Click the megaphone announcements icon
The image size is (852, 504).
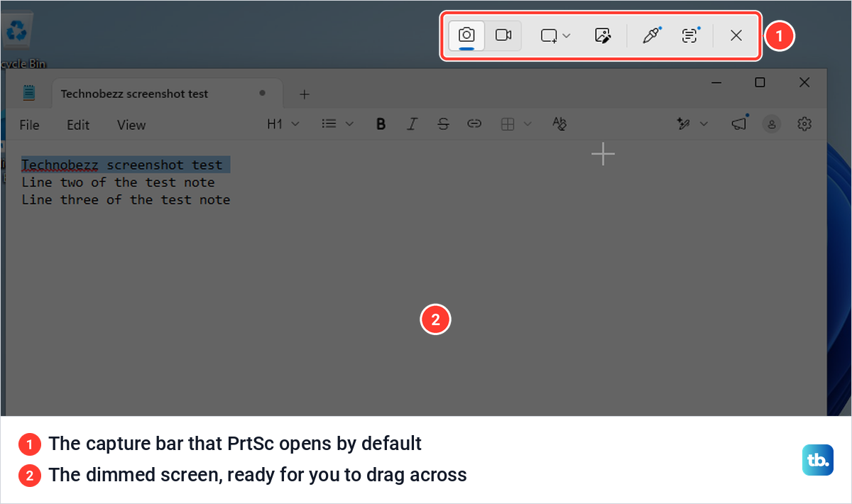click(x=739, y=124)
